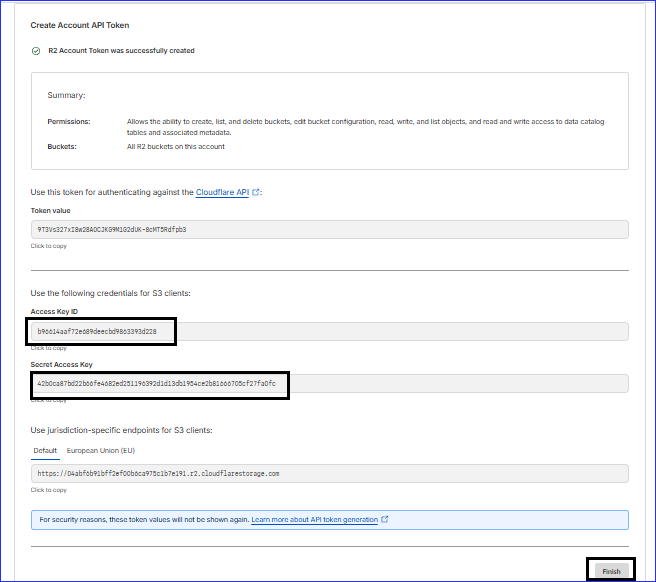Click the Token value field
The image size is (656, 582).
[x=329, y=229]
